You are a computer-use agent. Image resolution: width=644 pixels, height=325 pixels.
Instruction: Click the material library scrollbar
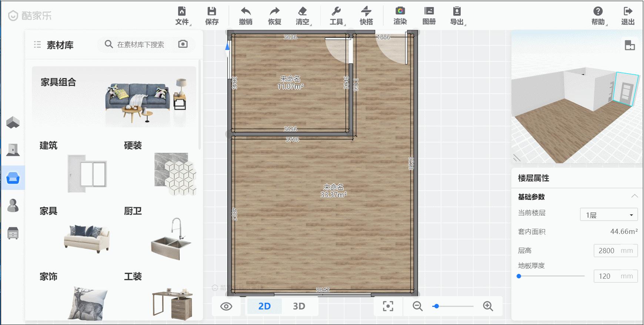point(200,104)
